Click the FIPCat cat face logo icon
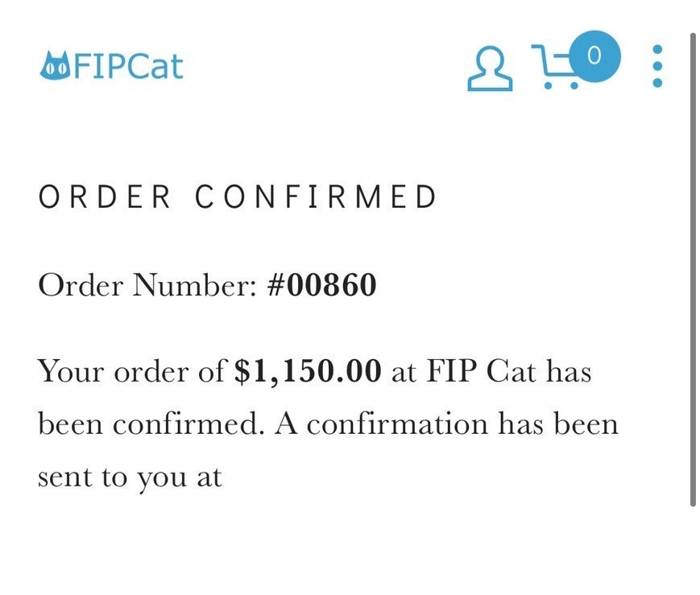This screenshot has width=700, height=595. (x=55, y=66)
